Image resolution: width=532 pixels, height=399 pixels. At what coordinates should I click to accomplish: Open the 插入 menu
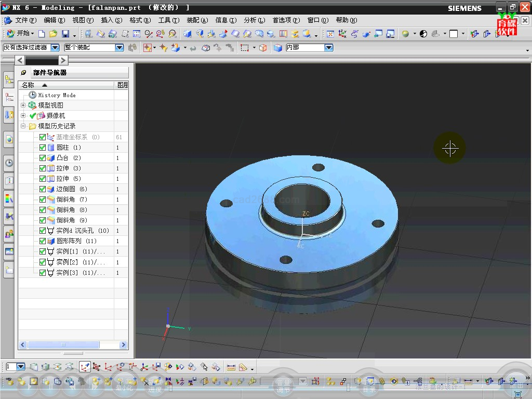point(111,20)
